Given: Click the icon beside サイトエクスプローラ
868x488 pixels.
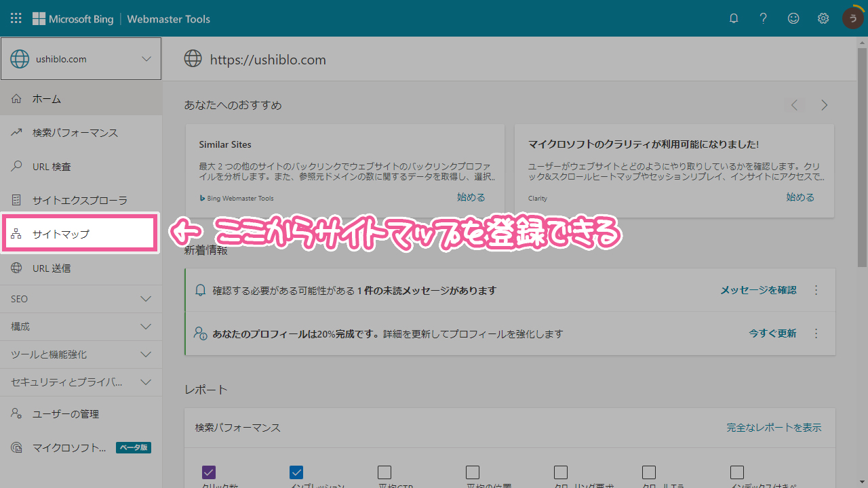Looking at the screenshot, I should (17, 201).
